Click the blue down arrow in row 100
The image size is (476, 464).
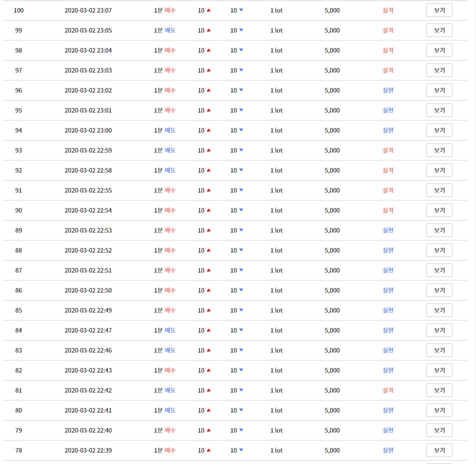coord(241,10)
